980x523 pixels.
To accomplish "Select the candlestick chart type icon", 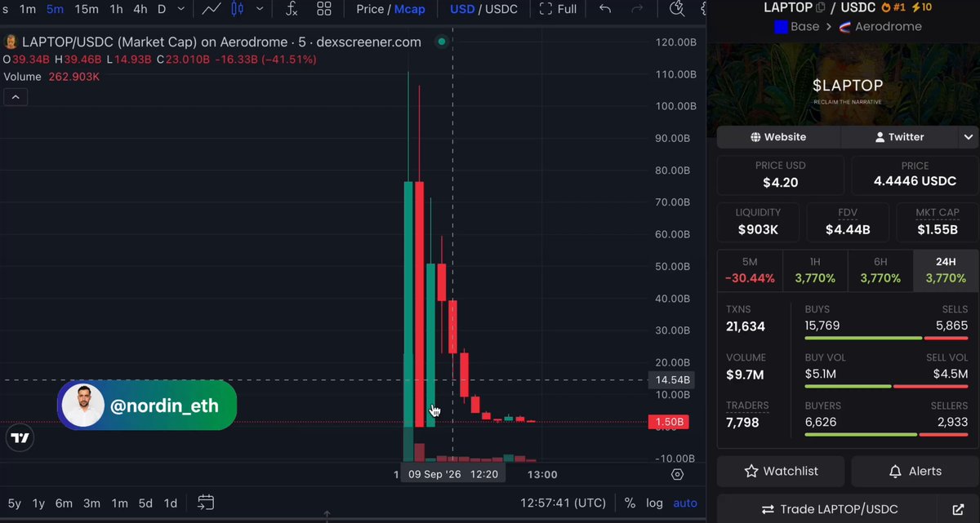I will [x=238, y=9].
